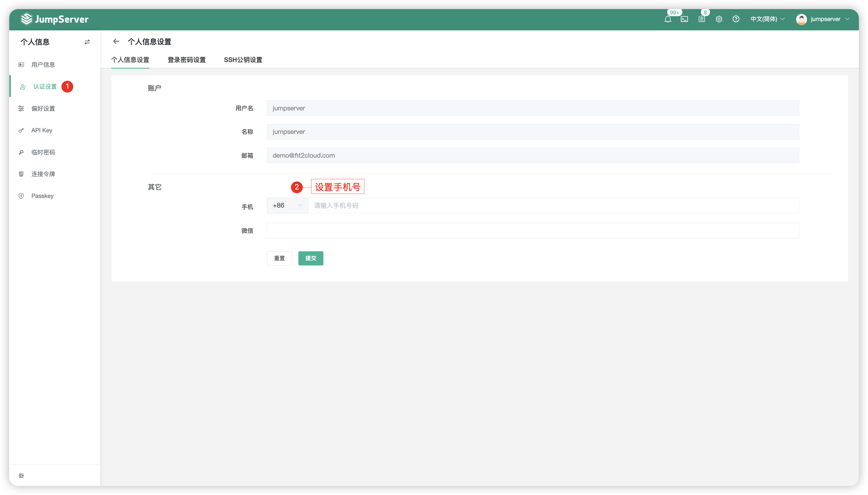The width and height of the screenshot is (868, 495).
Task: Open the +86 country code dropdown
Action: pos(287,205)
